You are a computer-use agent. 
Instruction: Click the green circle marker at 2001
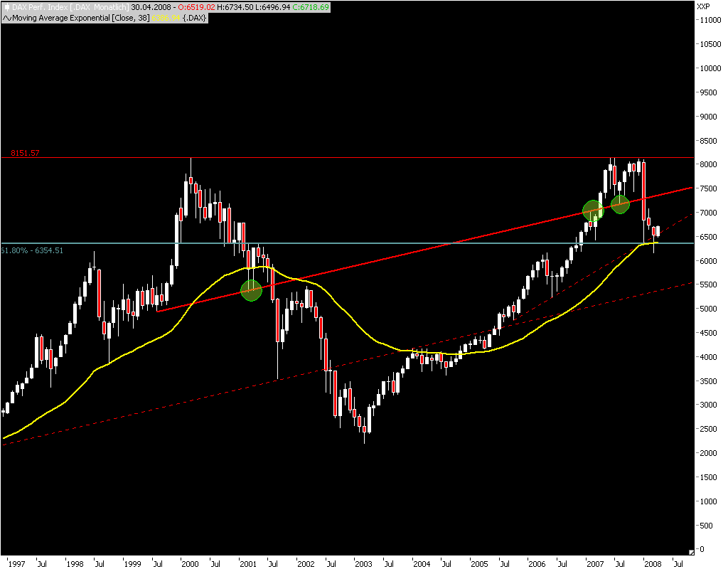pos(251,290)
